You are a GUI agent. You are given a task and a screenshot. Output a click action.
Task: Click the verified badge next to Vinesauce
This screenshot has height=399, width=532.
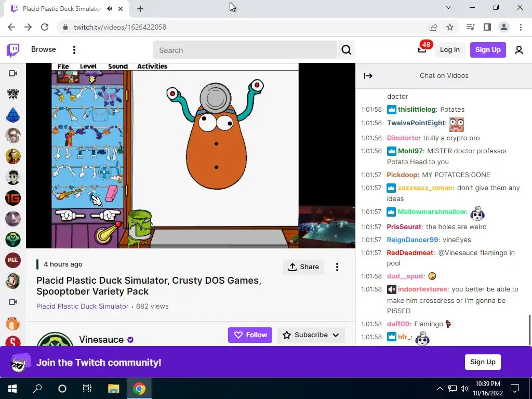[130, 340]
